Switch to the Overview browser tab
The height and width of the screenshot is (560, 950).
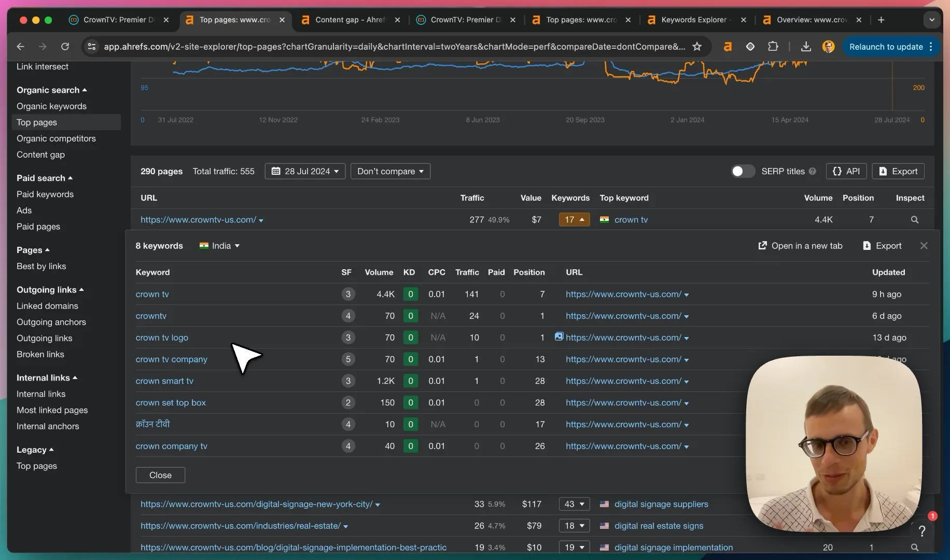[812, 20]
